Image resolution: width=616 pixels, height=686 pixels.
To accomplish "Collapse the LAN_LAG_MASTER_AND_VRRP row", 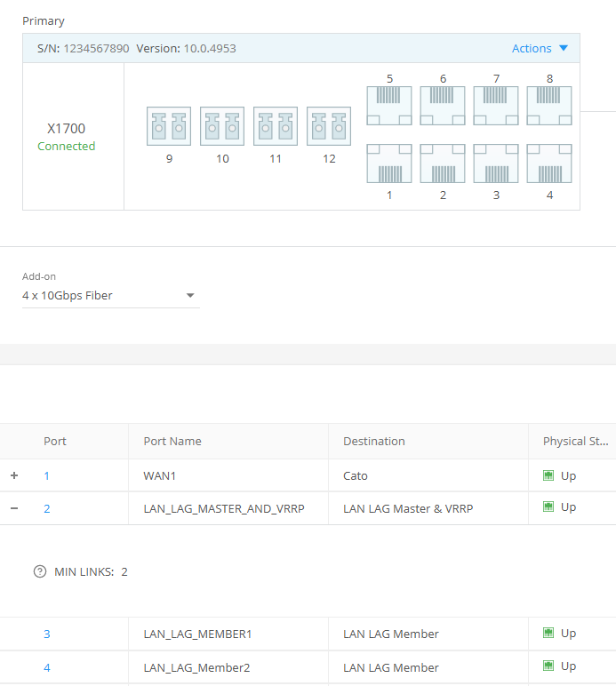I will click(x=13, y=508).
